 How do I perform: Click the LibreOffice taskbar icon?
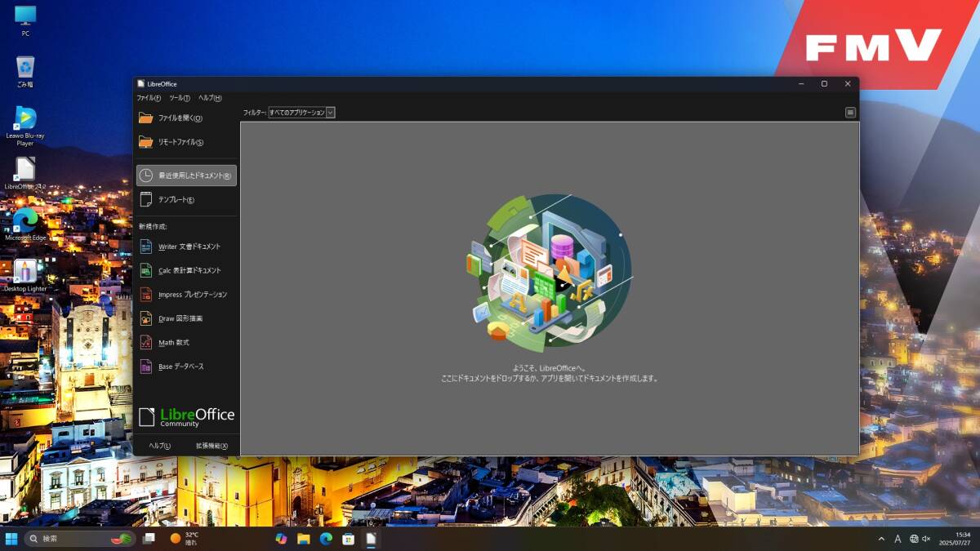[x=371, y=539]
